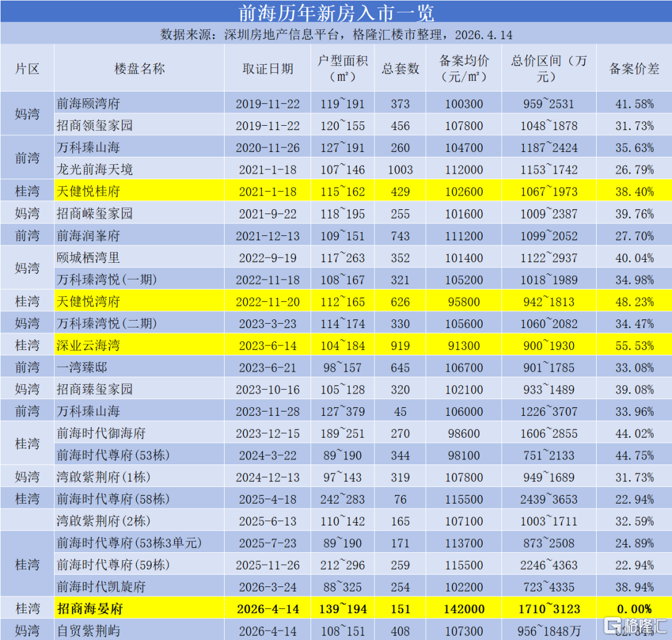Click the area range 242~283
This screenshot has height=640, width=672.
(342, 499)
